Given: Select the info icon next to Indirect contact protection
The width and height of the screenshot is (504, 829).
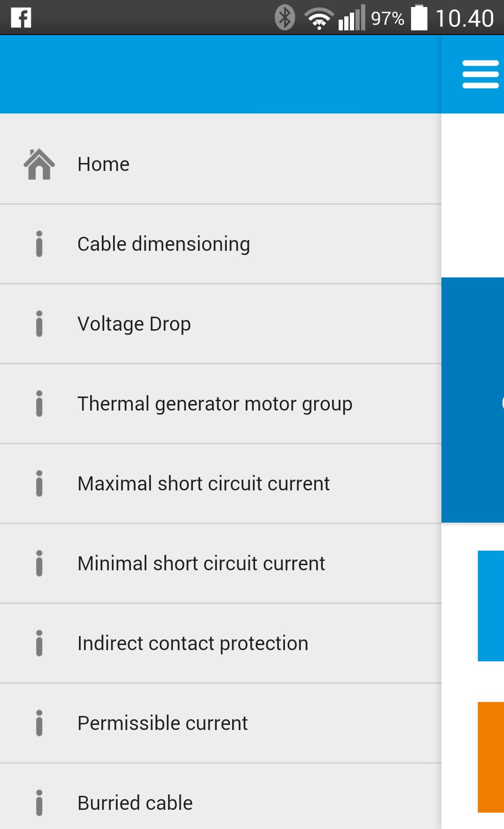Looking at the screenshot, I should point(39,643).
